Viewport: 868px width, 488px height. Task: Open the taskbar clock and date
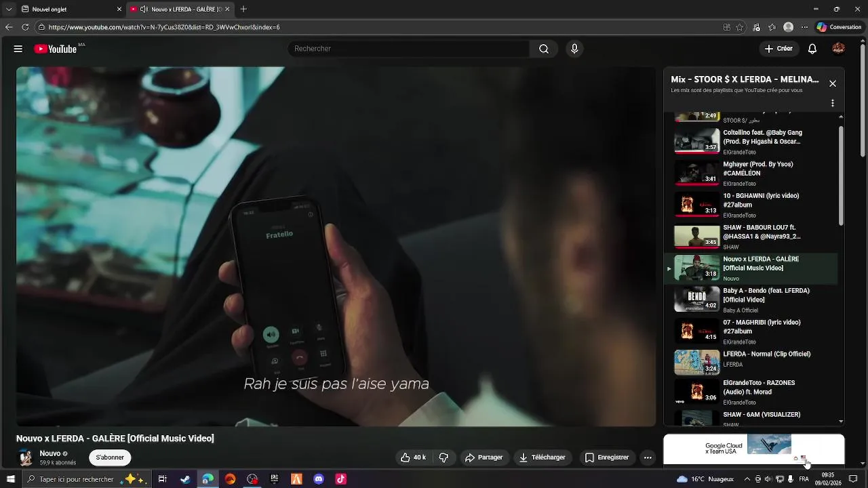(x=828, y=479)
